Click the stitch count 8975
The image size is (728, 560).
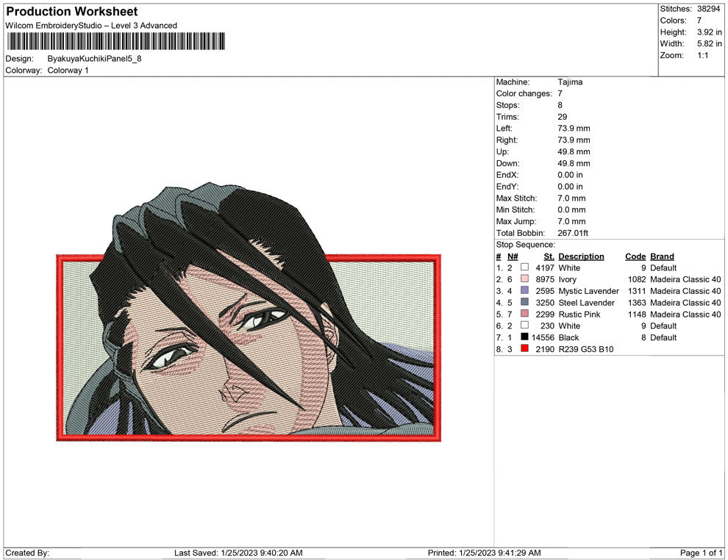(545, 279)
